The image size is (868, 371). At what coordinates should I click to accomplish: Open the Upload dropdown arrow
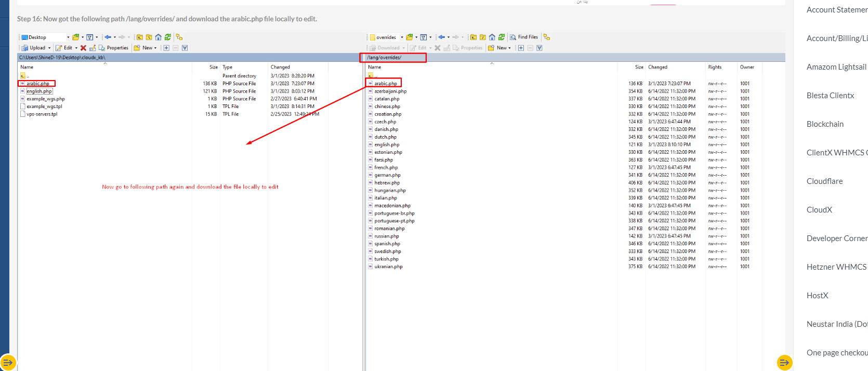click(x=49, y=48)
